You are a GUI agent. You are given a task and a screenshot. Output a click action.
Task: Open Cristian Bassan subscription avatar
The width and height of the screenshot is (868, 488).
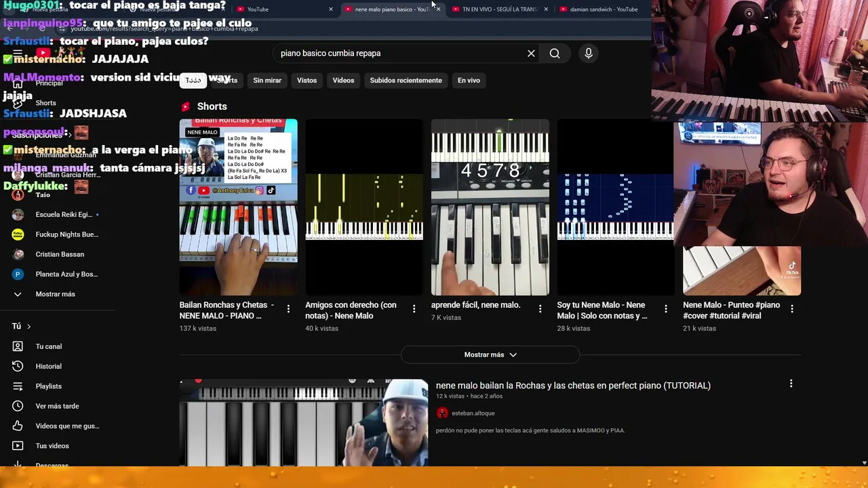pos(18,254)
